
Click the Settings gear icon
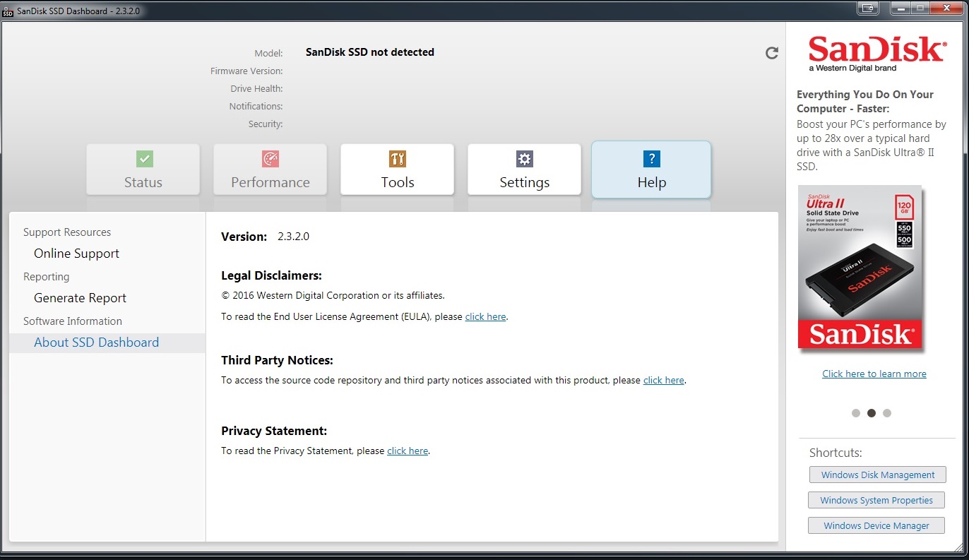point(524,158)
